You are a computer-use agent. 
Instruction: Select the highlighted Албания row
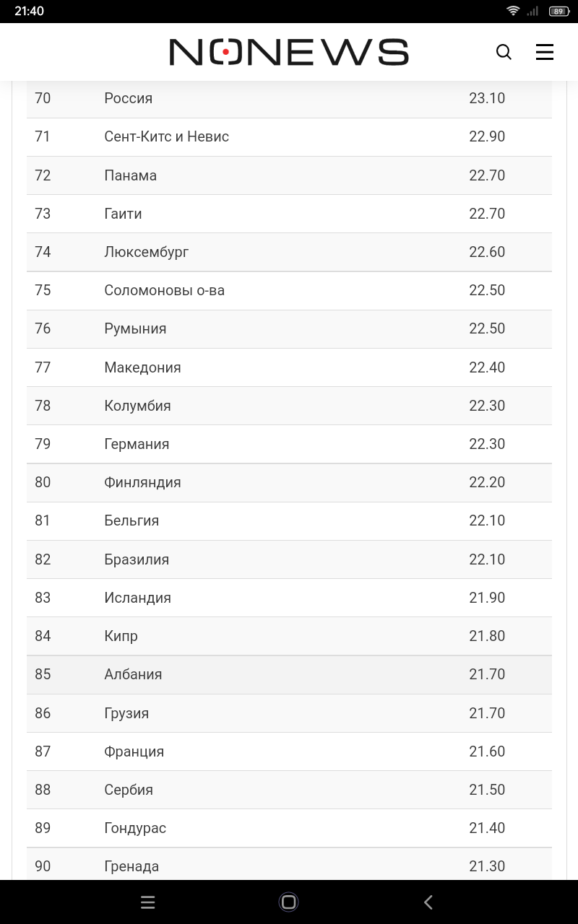pos(289,674)
